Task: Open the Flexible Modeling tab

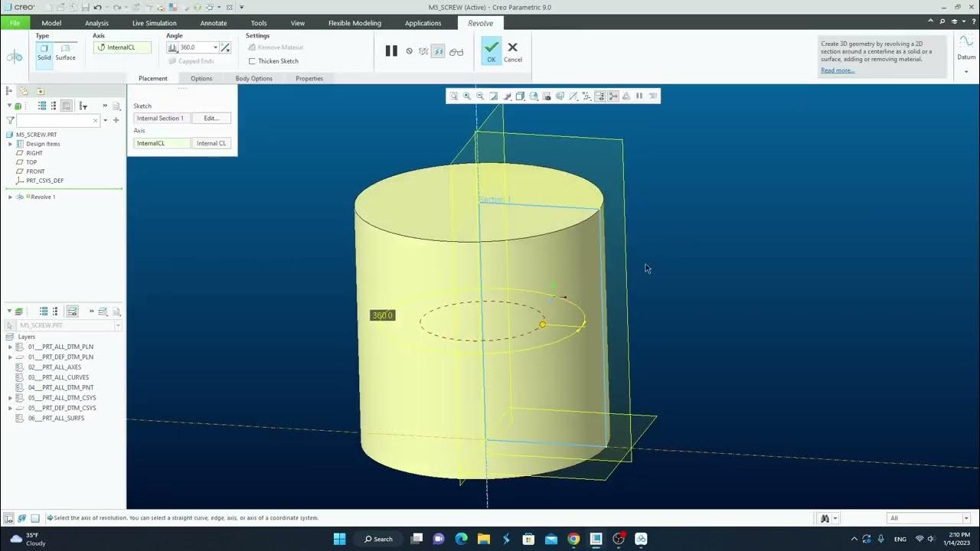Action: [354, 23]
